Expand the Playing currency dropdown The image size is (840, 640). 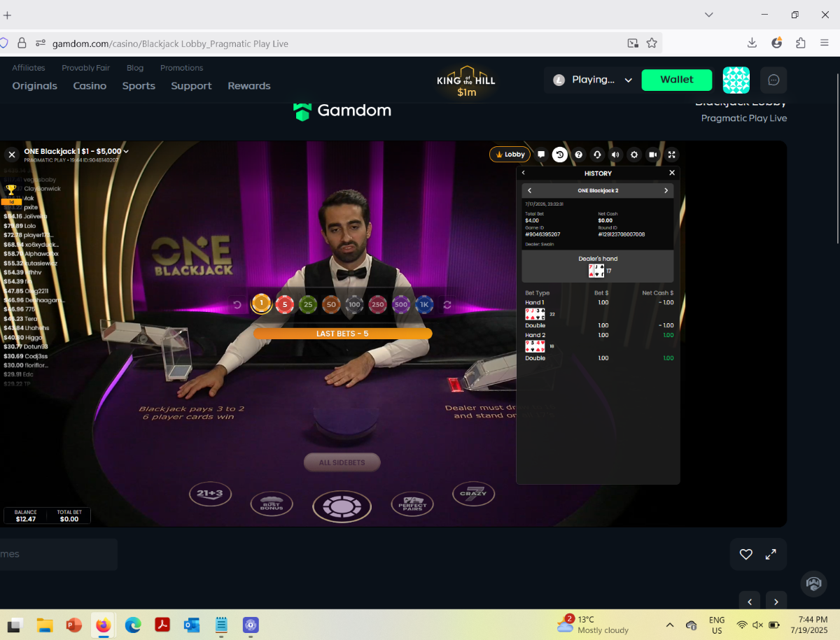pyautogui.click(x=592, y=80)
